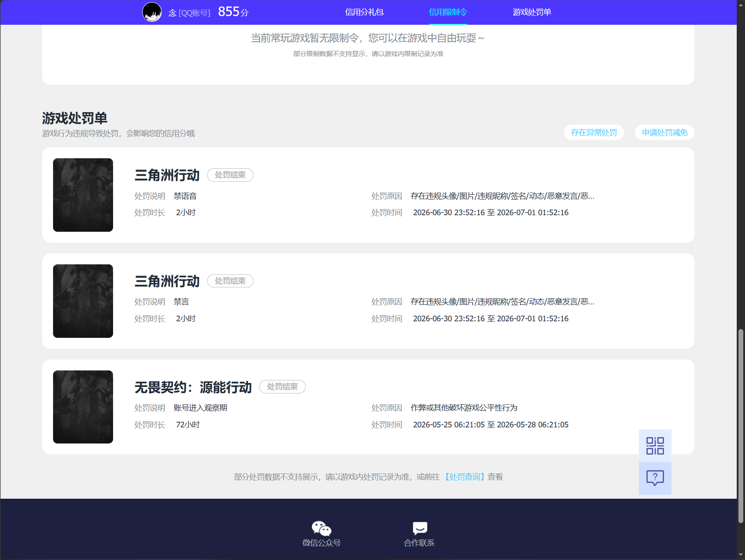Click the 禁言 penalty description
This screenshot has width=745, height=560.
click(x=181, y=302)
